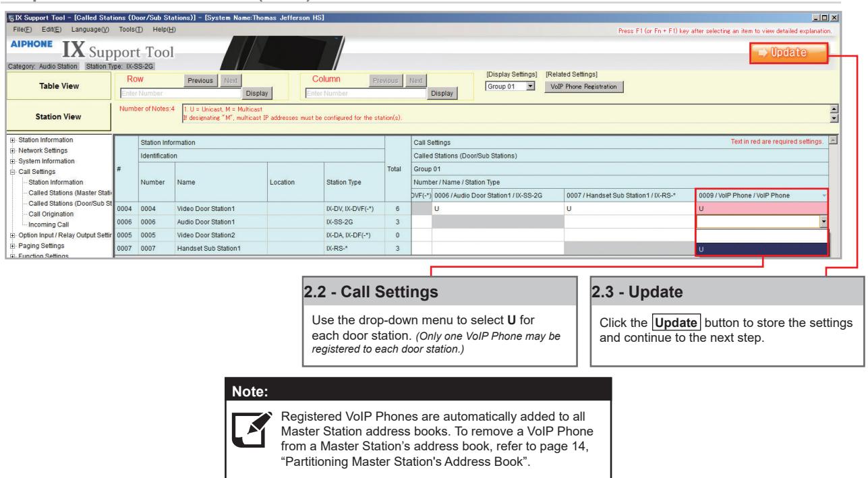This screenshot has height=478, width=868.
Task: Click the Video Door Station1 name cell
Action: click(x=220, y=208)
